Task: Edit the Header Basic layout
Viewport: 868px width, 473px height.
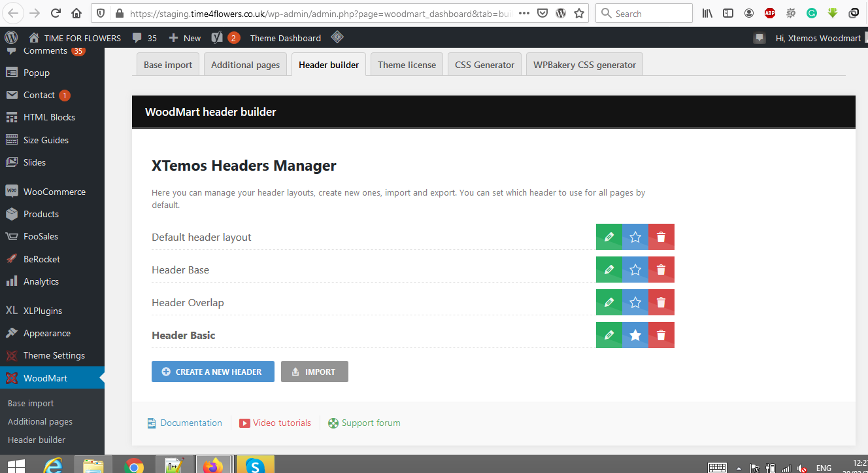Action: click(609, 335)
